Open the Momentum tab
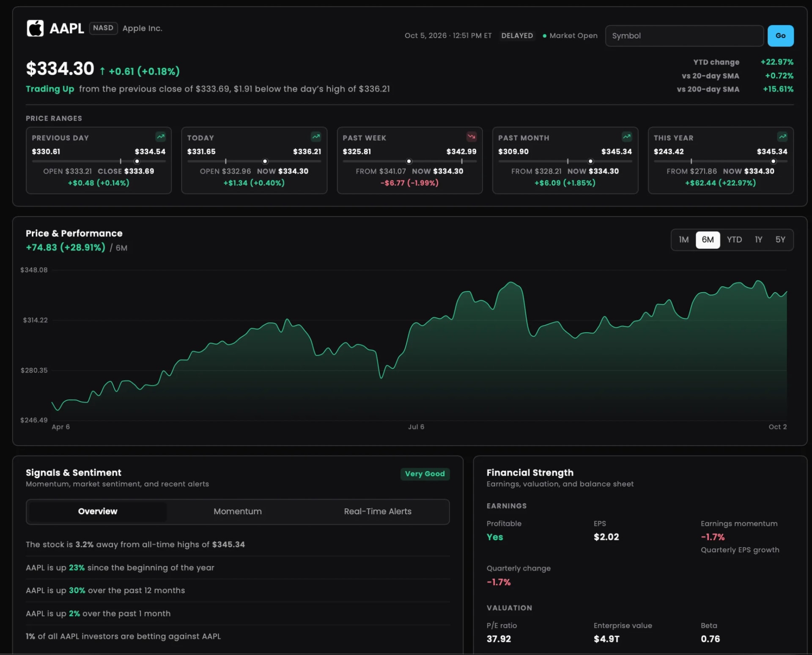 coord(237,511)
